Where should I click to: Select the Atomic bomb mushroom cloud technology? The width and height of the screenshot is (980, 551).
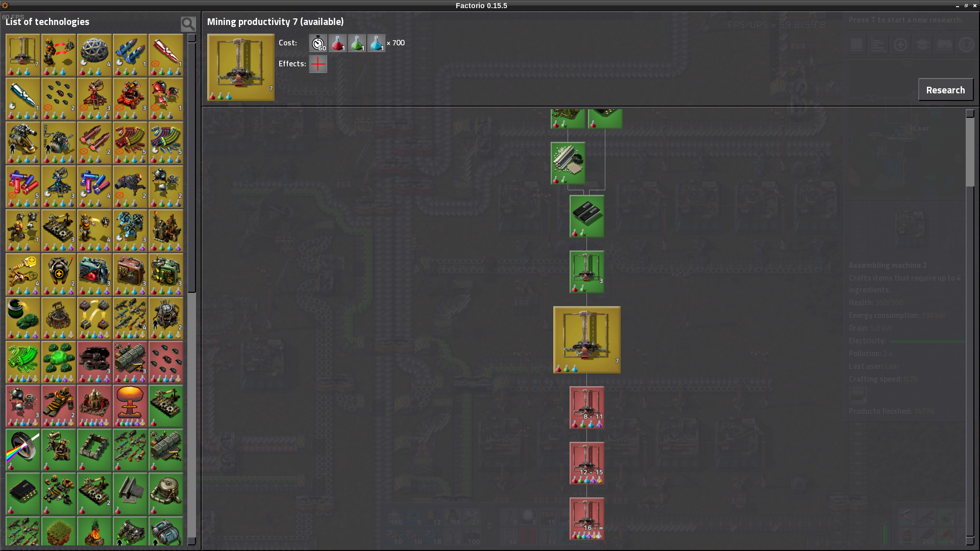(x=130, y=406)
